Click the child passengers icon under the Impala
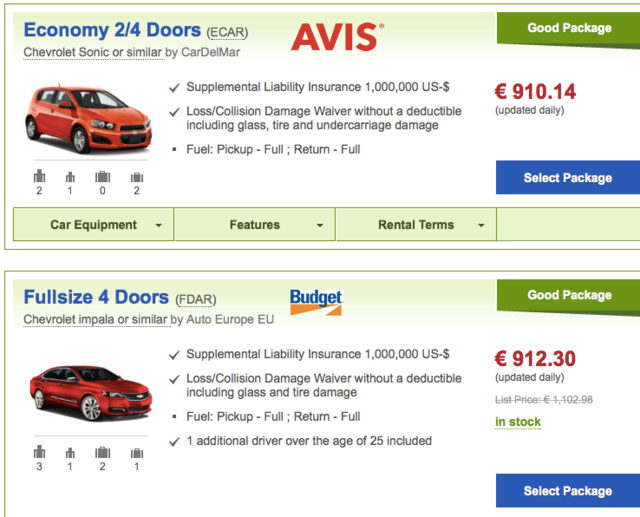640x517 pixels. [x=71, y=451]
